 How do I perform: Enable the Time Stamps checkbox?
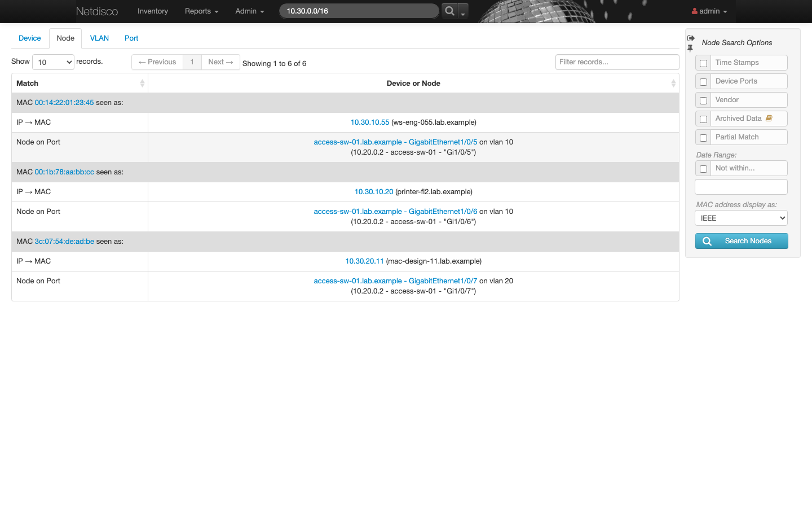pyautogui.click(x=703, y=63)
